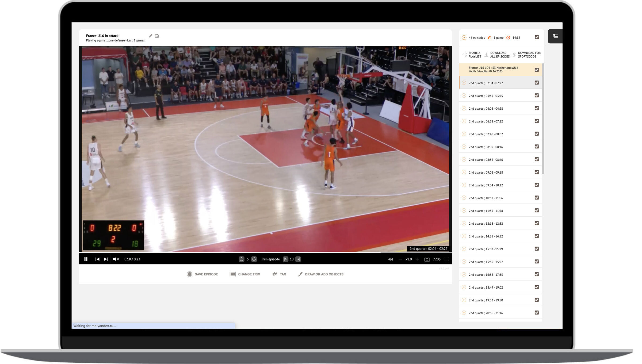
Task: Click Download All Episodes
Action: pyautogui.click(x=497, y=55)
